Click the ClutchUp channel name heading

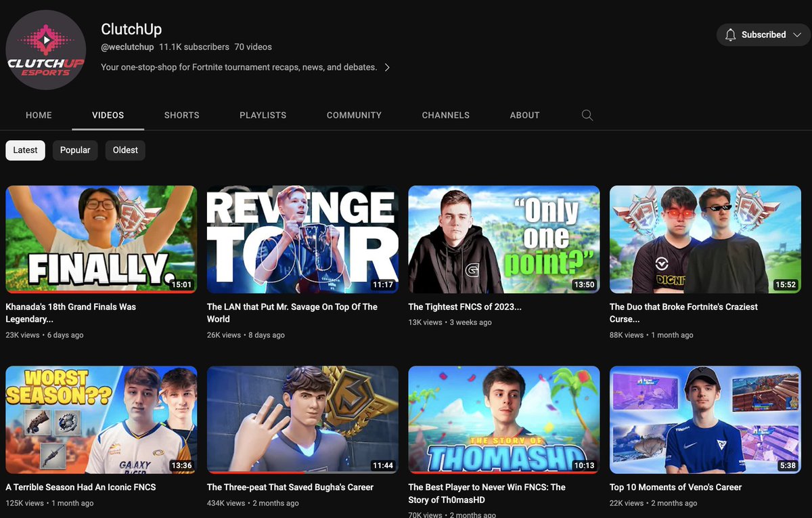(131, 29)
